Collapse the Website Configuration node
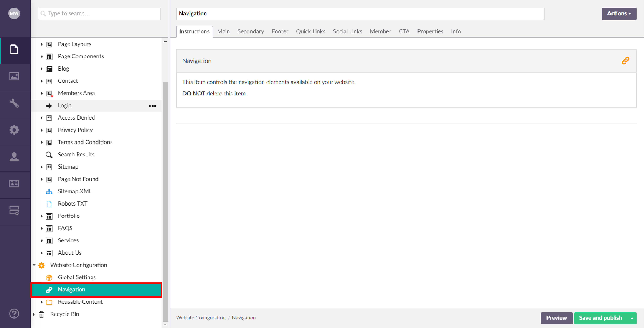This screenshot has height=328, width=644. click(34, 265)
